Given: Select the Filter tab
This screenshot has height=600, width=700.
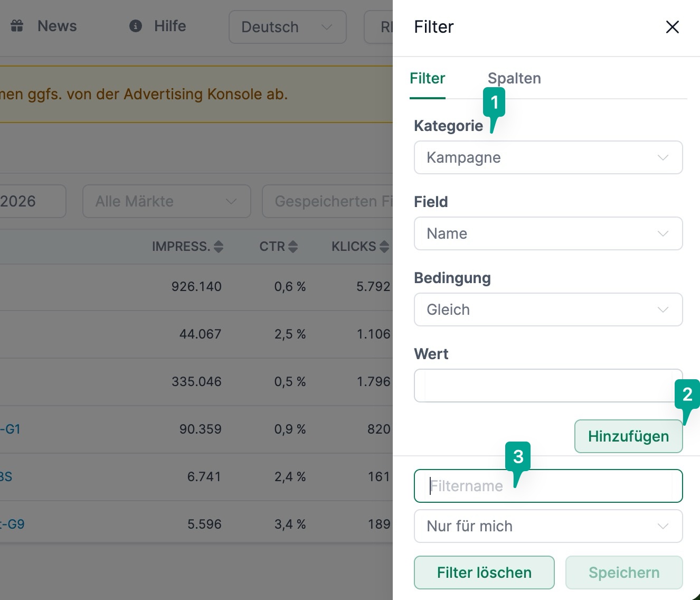Looking at the screenshot, I should pos(427,78).
